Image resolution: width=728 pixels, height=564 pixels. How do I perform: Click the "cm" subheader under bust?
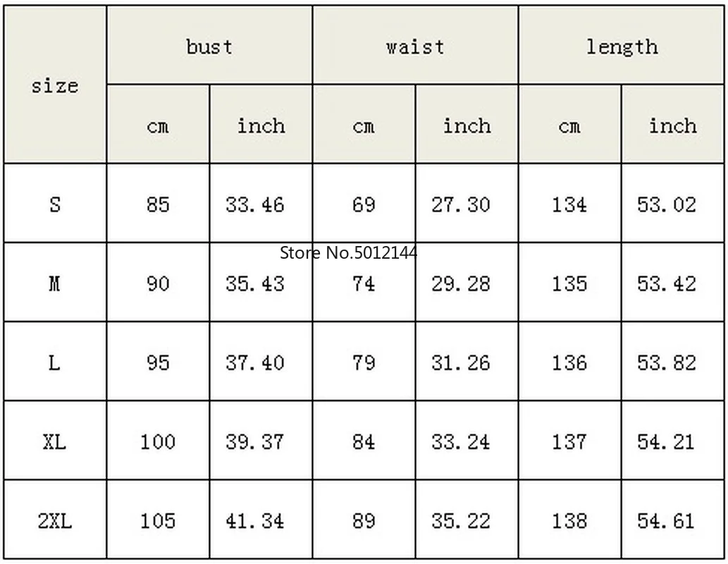[158, 125]
